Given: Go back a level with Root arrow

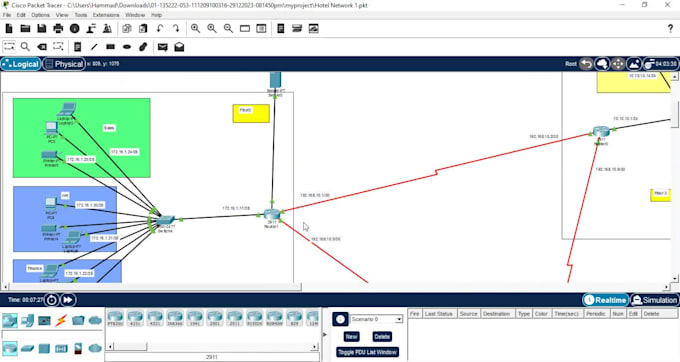Looking at the screenshot, I should point(586,64).
